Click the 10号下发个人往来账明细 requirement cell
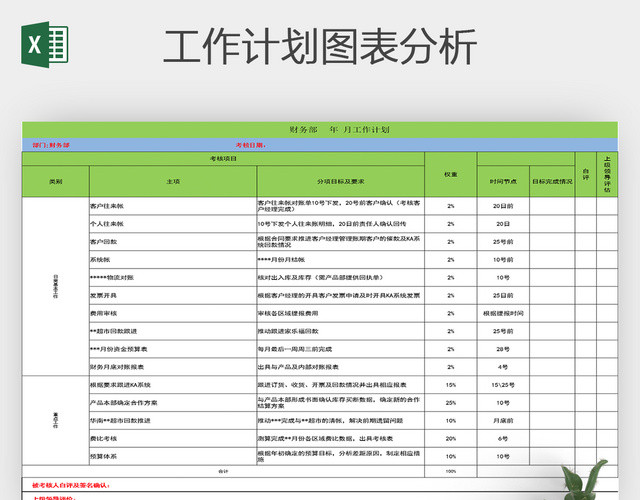This screenshot has width=640, height=500. pos(341,224)
